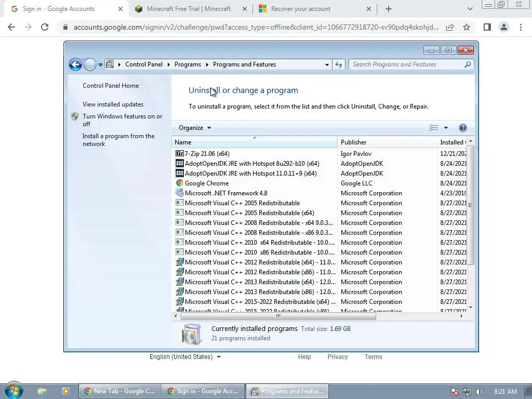
Task: Select Google Chrome in program list
Action: (207, 183)
